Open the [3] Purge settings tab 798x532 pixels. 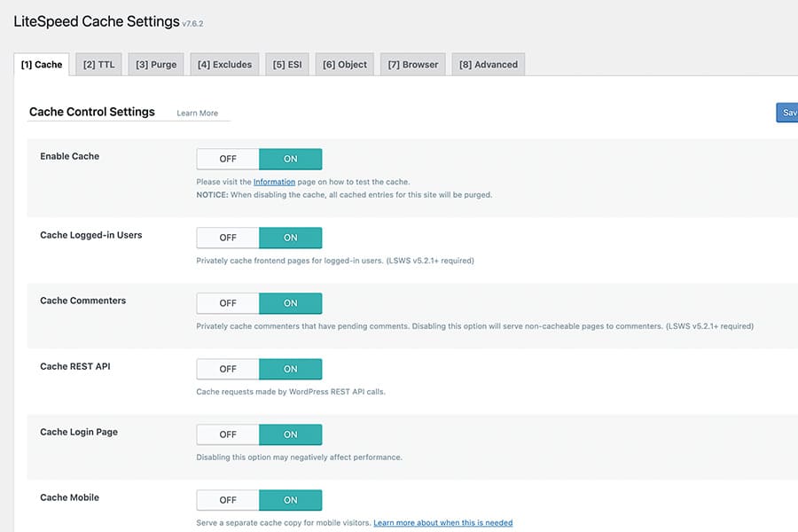point(155,64)
